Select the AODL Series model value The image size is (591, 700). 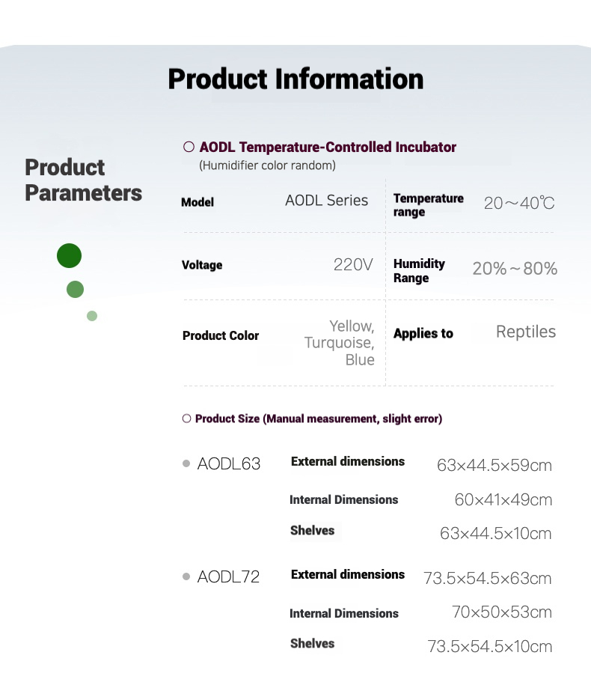coord(326,201)
